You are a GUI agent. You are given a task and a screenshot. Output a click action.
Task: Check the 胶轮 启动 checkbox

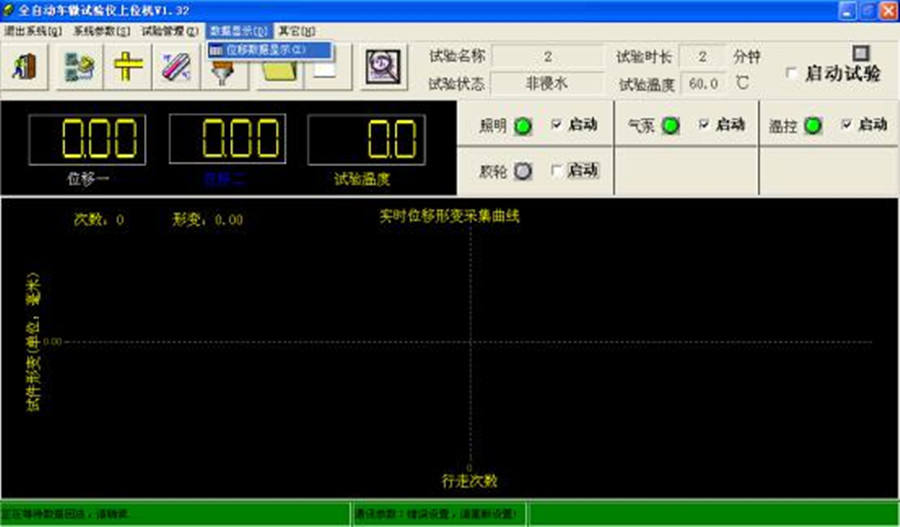[x=557, y=170]
